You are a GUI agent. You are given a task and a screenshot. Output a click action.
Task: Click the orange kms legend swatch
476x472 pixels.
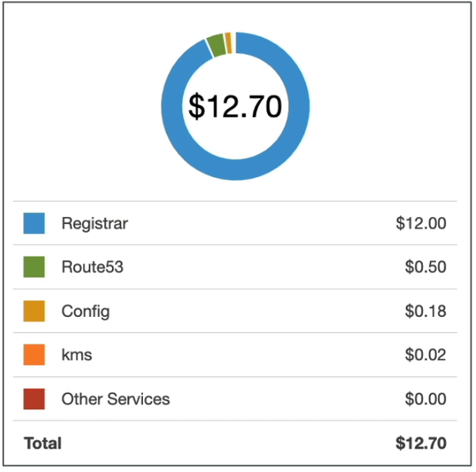point(34,355)
